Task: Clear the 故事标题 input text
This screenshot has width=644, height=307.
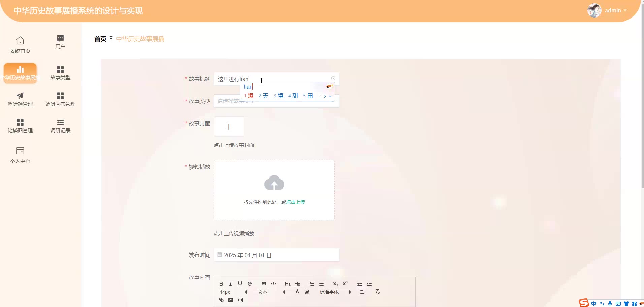Action: (x=333, y=78)
